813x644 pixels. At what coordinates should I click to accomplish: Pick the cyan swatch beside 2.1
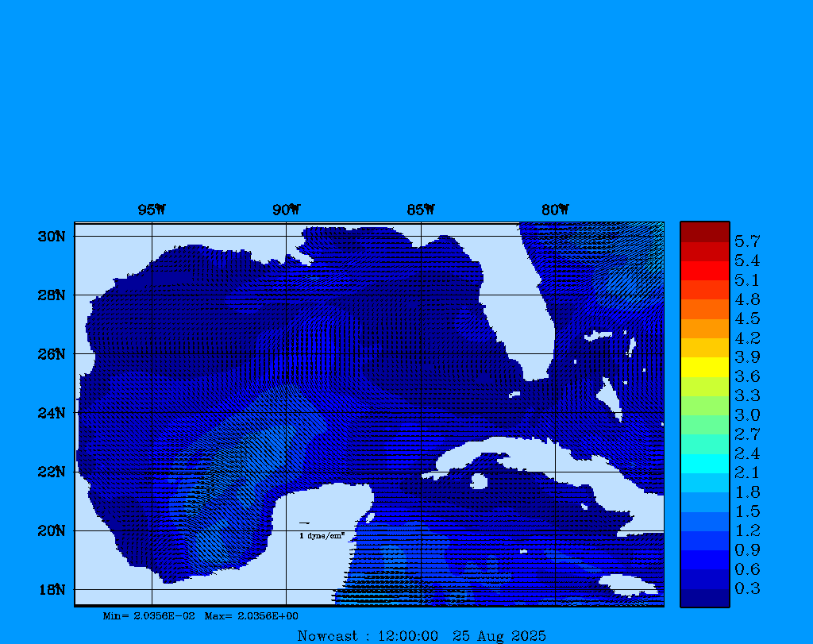pyautogui.click(x=704, y=464)
